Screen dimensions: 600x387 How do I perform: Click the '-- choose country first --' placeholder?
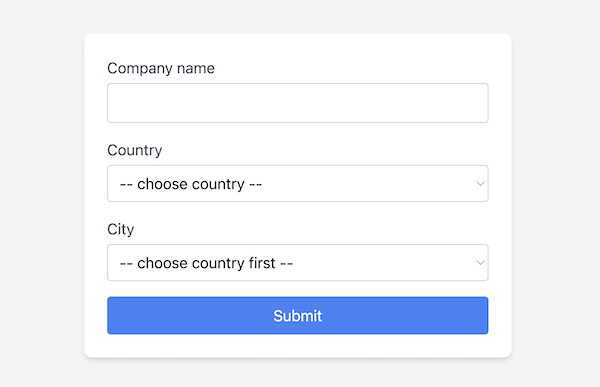[206, 263]
